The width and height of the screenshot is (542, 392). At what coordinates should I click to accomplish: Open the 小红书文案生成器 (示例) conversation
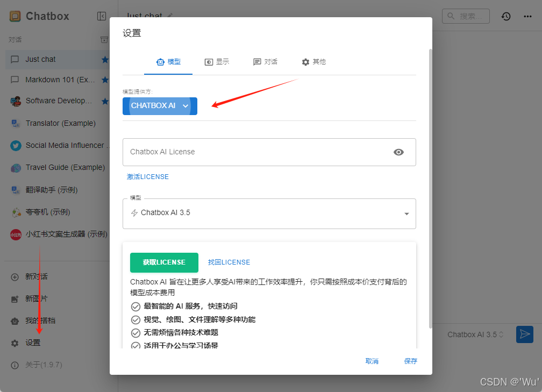58,234
